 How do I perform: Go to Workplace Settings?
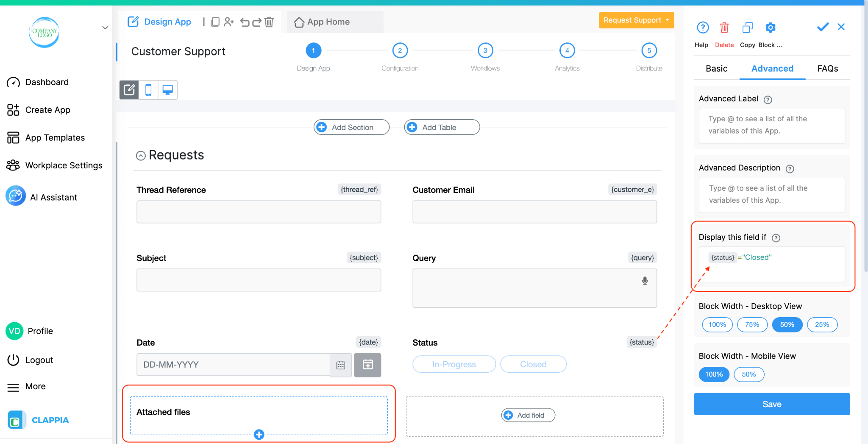tap(55, 165)
